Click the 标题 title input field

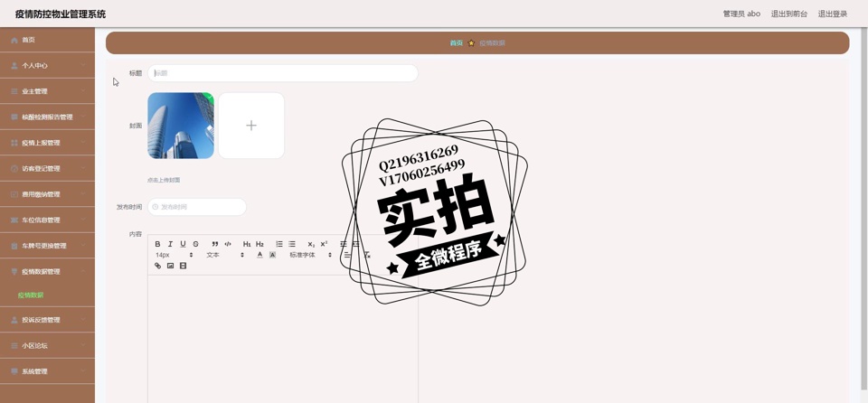tap(282, 73)
